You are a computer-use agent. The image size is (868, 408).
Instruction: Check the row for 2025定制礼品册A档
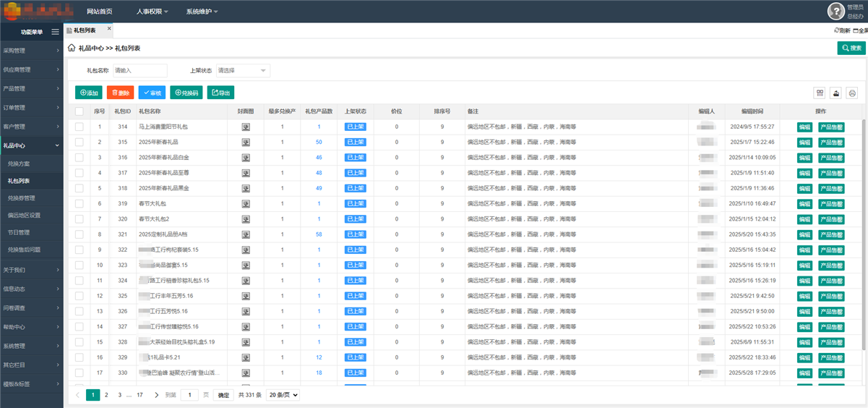coord(80,234)
